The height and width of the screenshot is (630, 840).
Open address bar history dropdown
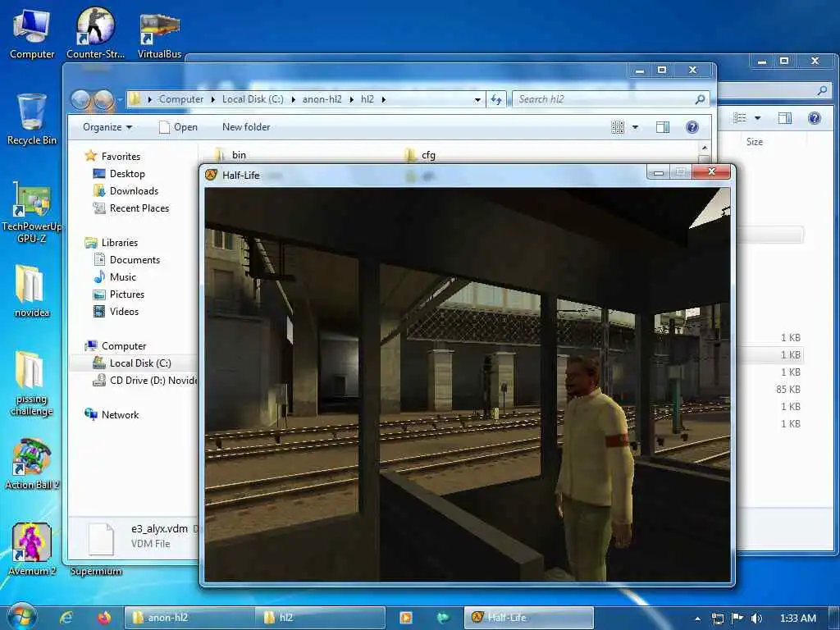[477, 99]
